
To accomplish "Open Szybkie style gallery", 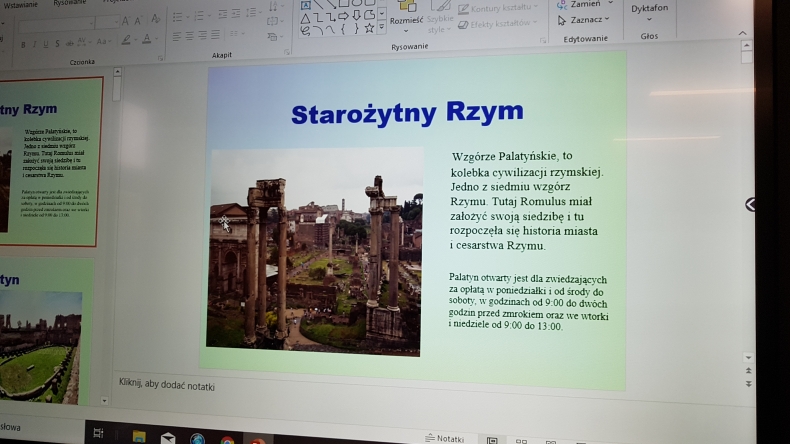I will [x=440, y=18].
